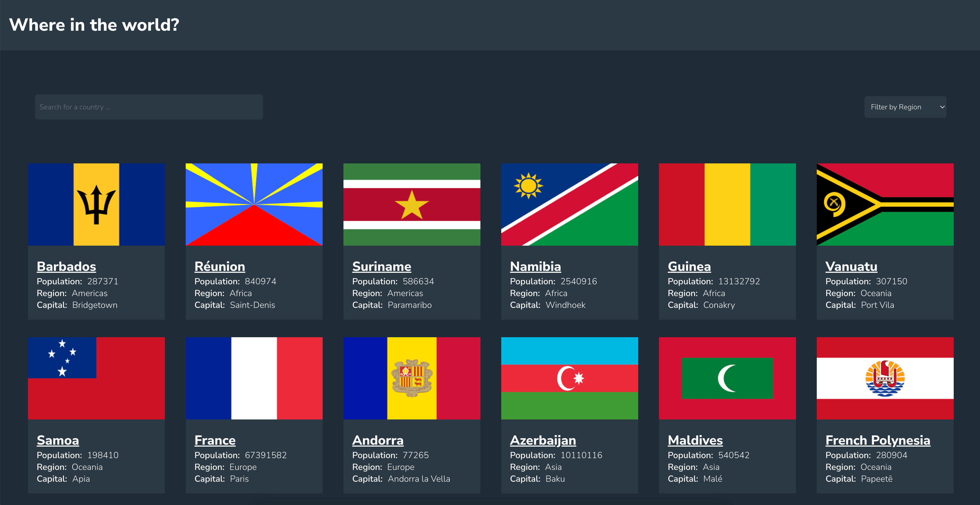Open the Namibia country link

tap(535, 266)
